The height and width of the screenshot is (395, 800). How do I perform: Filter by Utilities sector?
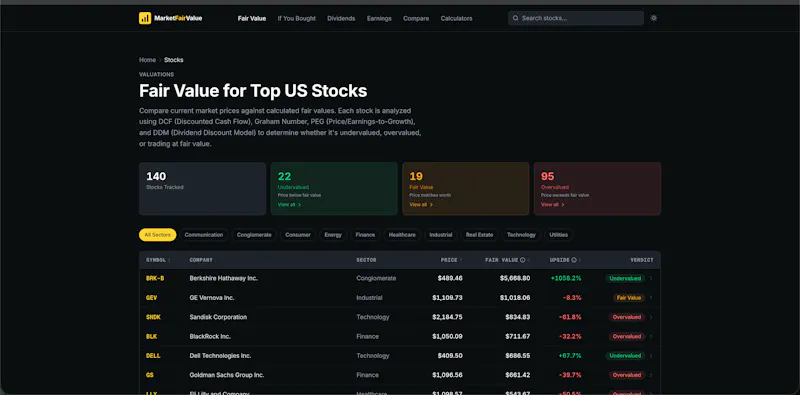(558, 235)
